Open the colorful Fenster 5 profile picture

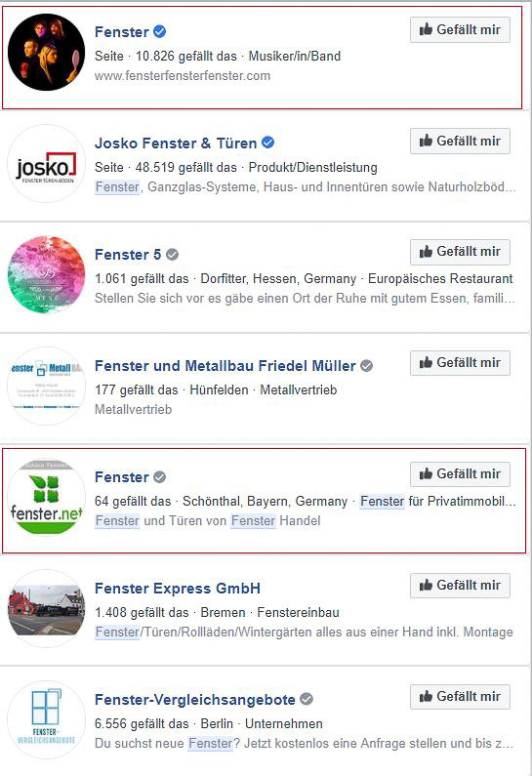pyautogui.click(x=46, y=274)
